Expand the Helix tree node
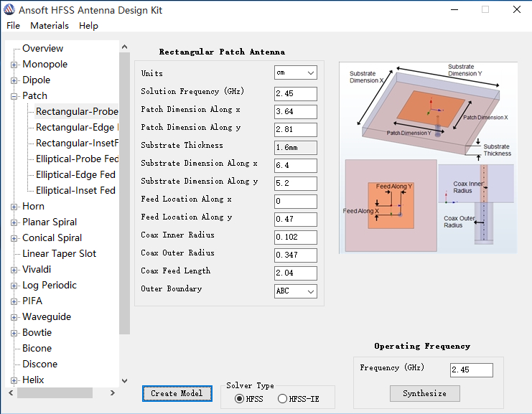 pos(14,380)
